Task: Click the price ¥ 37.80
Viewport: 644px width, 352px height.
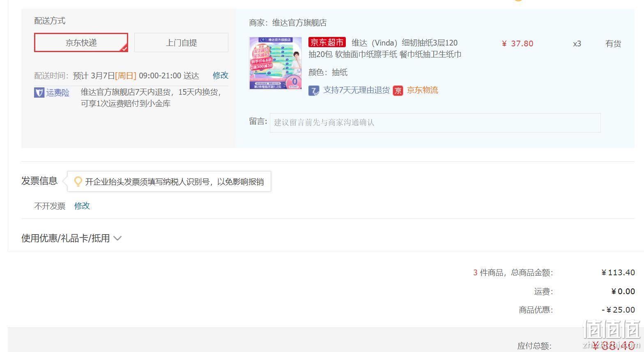Action: click(517, 43)
